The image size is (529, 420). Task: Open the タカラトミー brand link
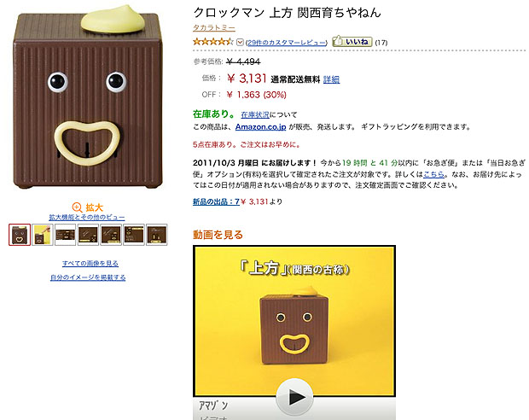214,28
